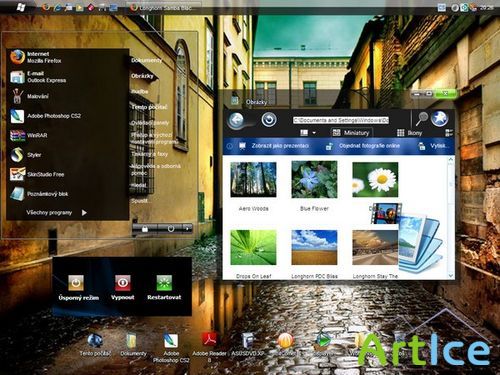Open Poznámkový blok notepad entry
The image size is (500, 375).
pyautogui.click(x=39, y=194)
